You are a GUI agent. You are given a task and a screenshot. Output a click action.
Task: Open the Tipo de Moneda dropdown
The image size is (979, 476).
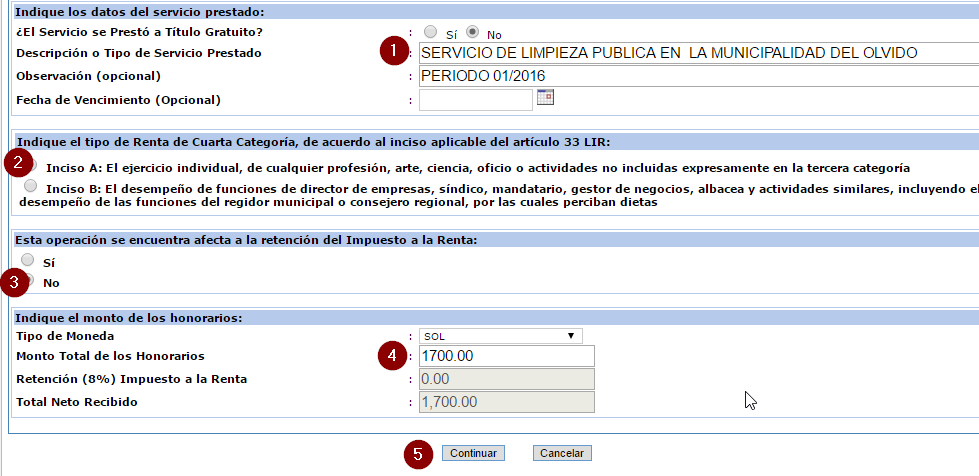[x=501, y=336]
